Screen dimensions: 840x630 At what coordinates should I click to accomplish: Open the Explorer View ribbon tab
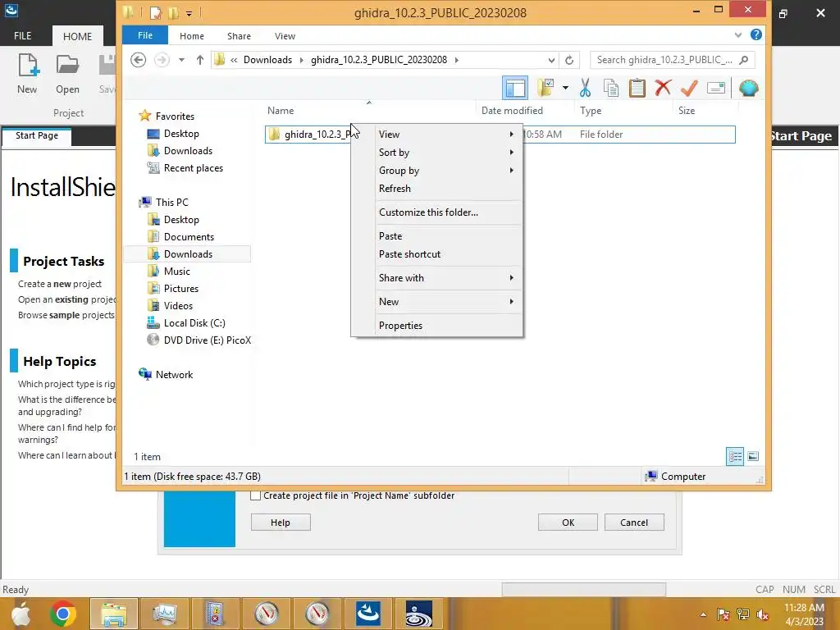click(x=285, y=36)
